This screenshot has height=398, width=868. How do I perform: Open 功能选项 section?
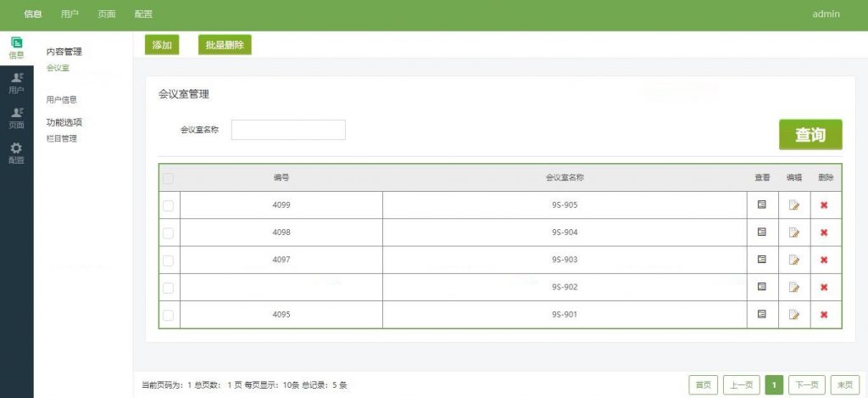click(x=64, y=122)
